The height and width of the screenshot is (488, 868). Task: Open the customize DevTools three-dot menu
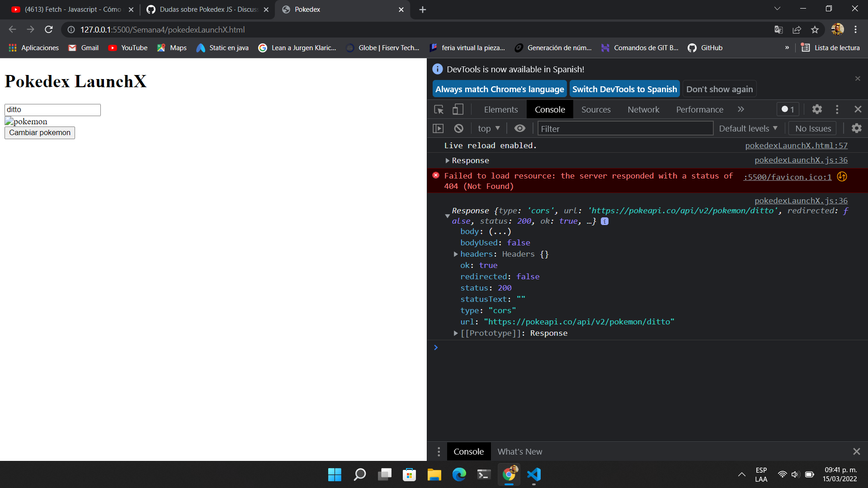pyautogui.click(x=837, y=109)
